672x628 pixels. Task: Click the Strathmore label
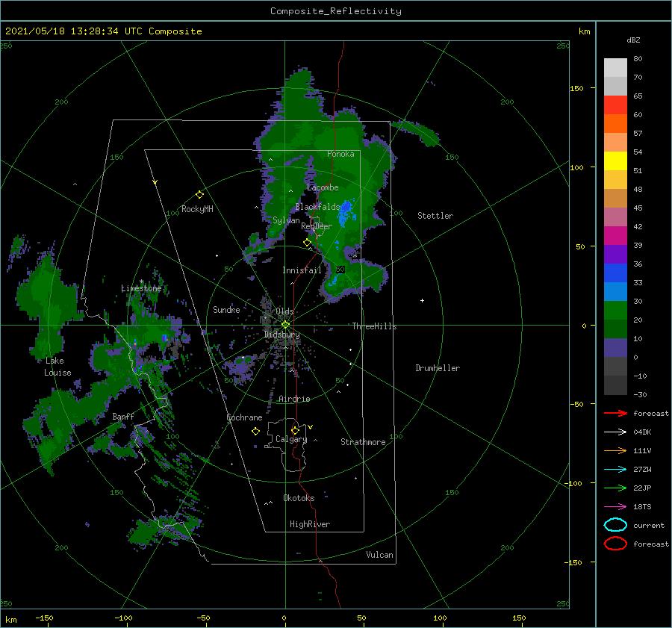point(363,442)
